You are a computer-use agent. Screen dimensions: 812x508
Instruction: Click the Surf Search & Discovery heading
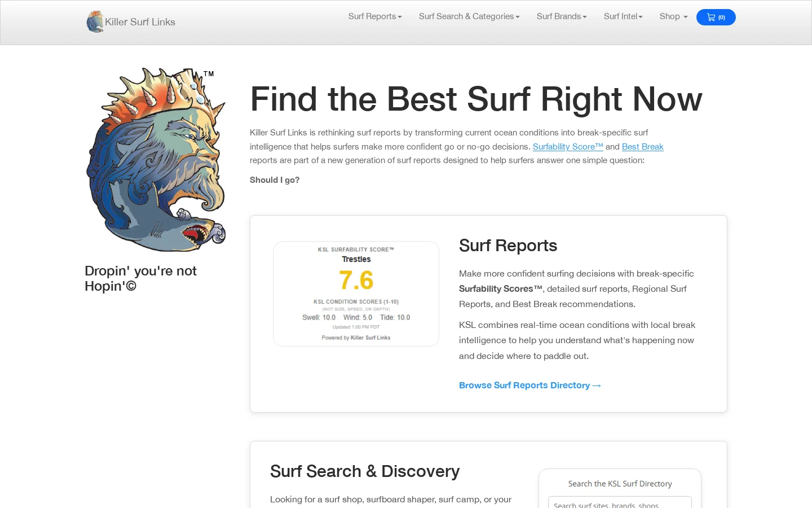[x=365, y=471]
